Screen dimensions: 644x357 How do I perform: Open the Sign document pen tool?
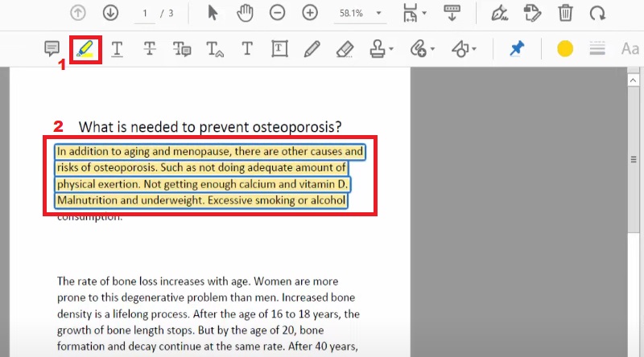point(499,13)
